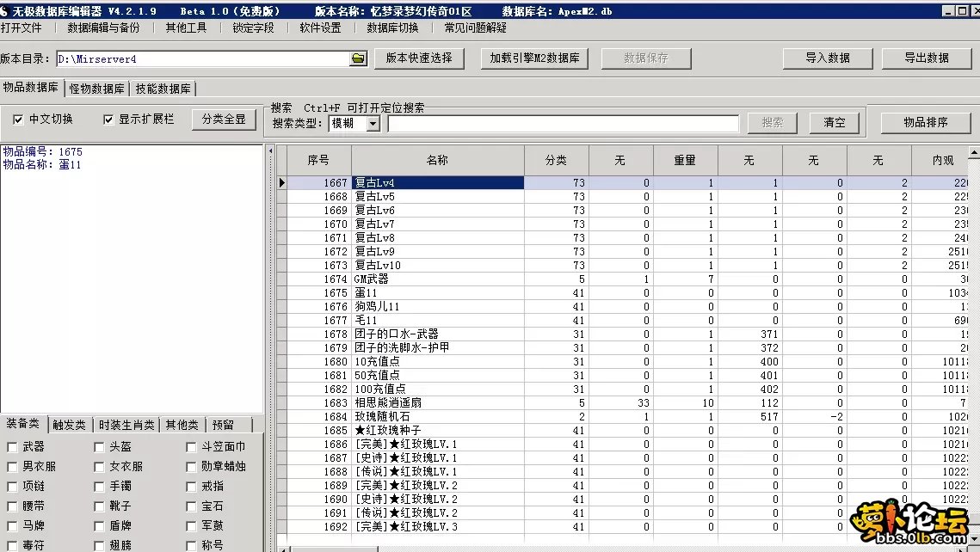The image size is (980, 552).
Task: Uncheck the 显示扩展栏 checkbox
Action: click(x=108, y=120)
